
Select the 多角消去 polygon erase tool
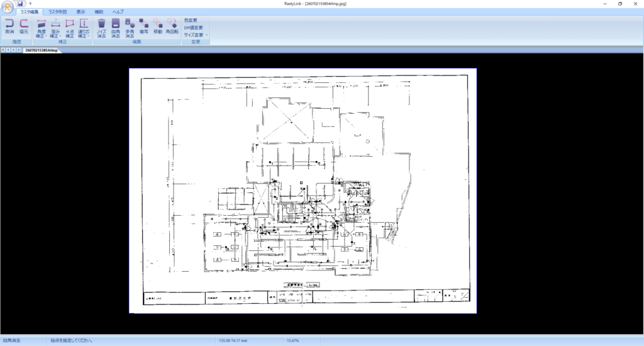[x=130, y=28]
